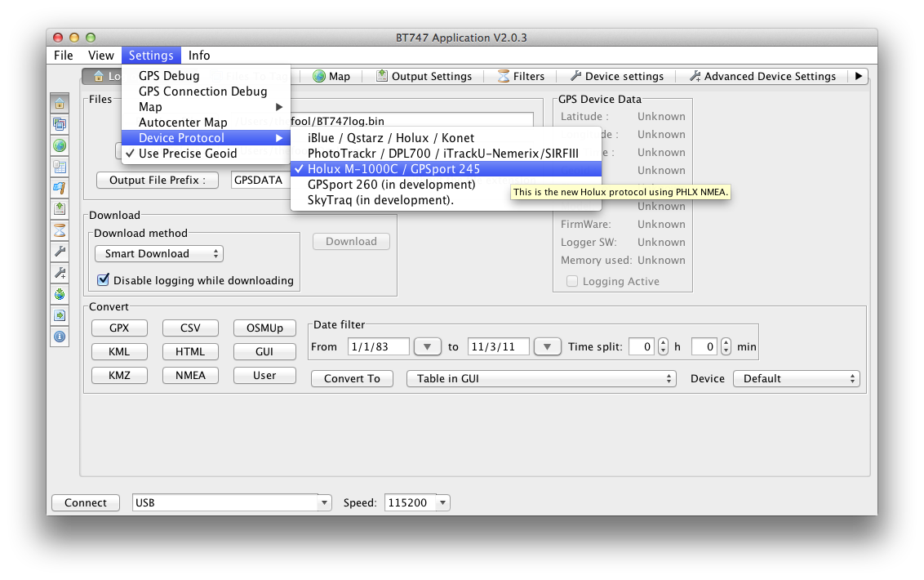Convert to CSV format
This screenshot has width=924, height=580.
[x=190, y=328]
